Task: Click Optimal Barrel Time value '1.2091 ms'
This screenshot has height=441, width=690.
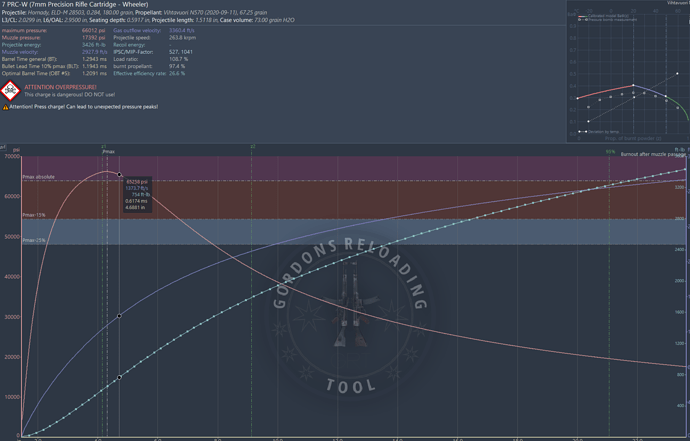Action: pos(94,74)
